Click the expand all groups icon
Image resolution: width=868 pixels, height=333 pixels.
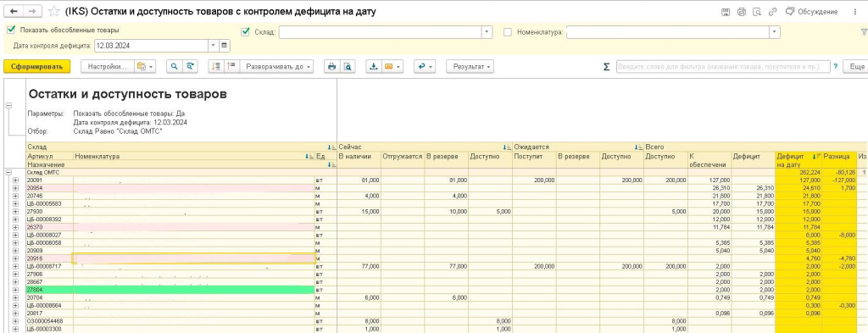[231, 66]
